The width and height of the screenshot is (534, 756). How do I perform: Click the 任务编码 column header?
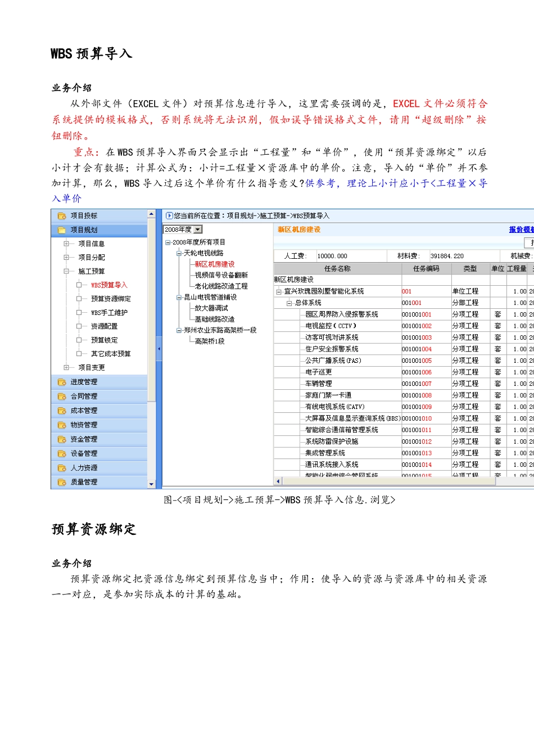(426, 269)
